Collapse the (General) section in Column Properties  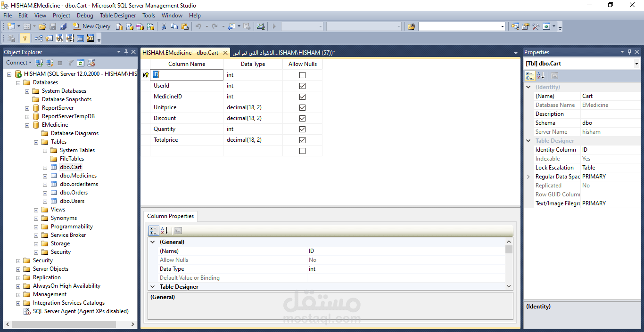[x=152, y=242]
